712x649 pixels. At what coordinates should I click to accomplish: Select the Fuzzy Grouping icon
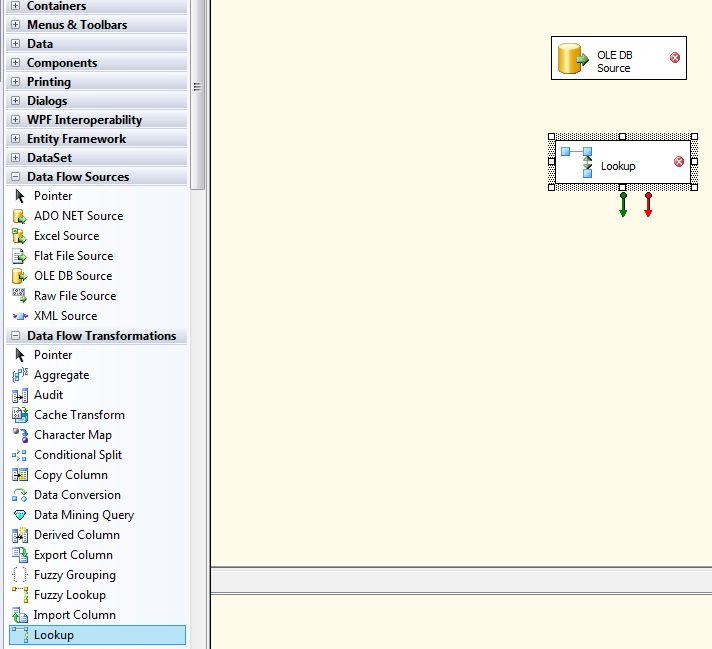tap(20, 575)
